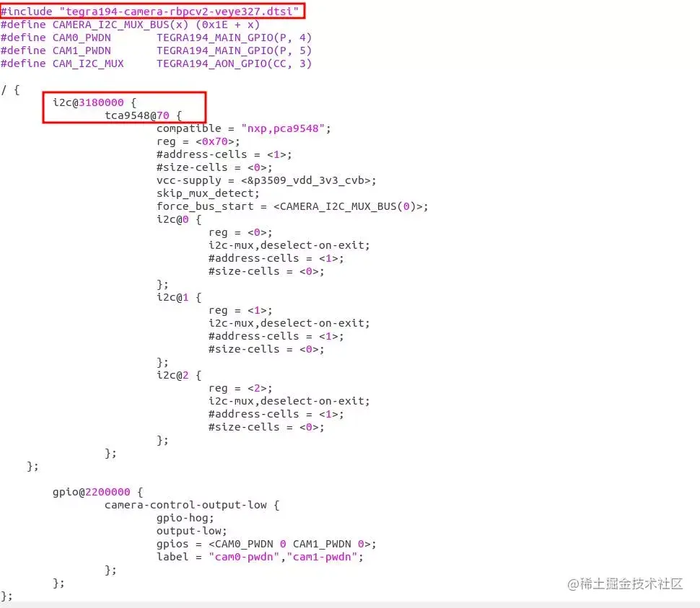Click the root node "/ {" line

[x=10, y=89]
